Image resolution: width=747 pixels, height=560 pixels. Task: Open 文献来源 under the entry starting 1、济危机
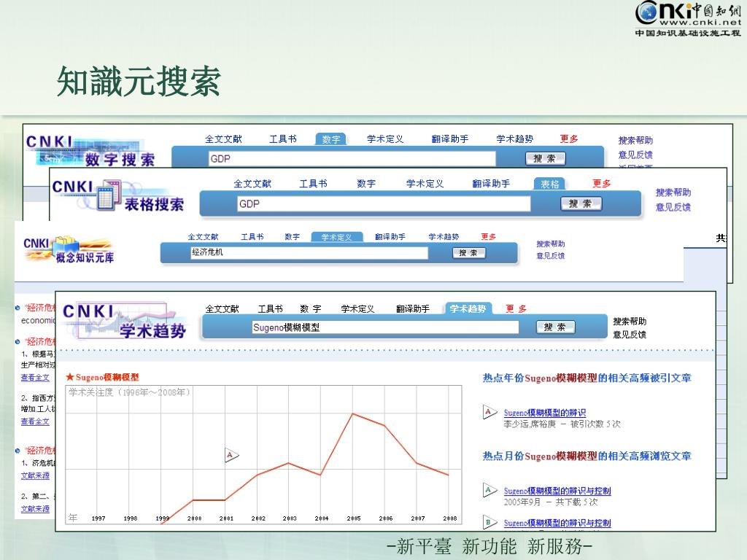coord(35,475)
